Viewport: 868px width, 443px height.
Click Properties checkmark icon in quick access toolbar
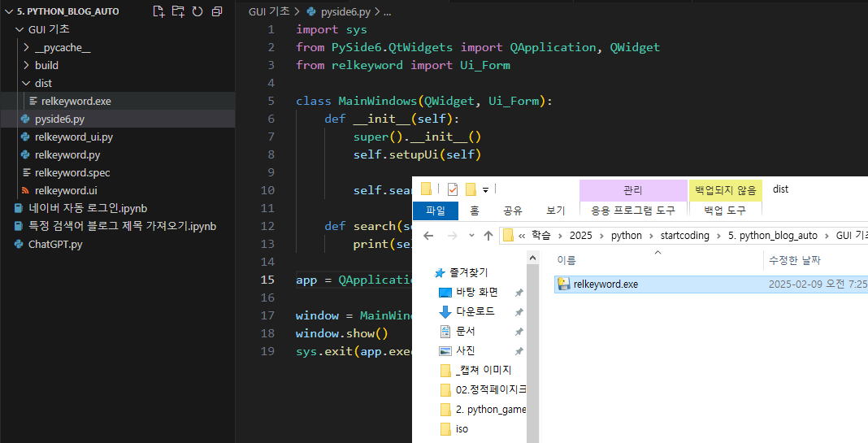[x=452, y=190]
